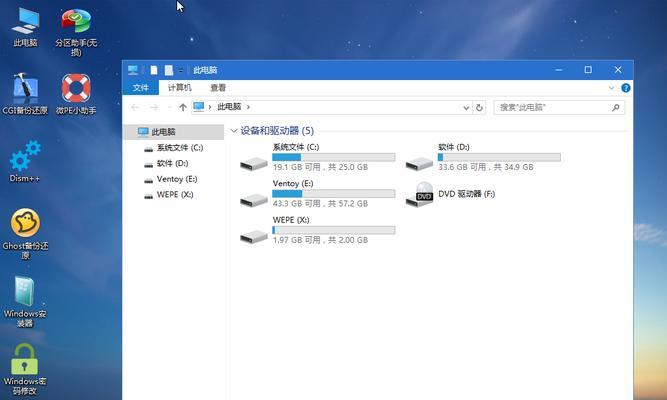Launch Ghost备份还原 desktop icon
Image resolution: width=667 pixels, height=400 pixels.
(25, 233)
